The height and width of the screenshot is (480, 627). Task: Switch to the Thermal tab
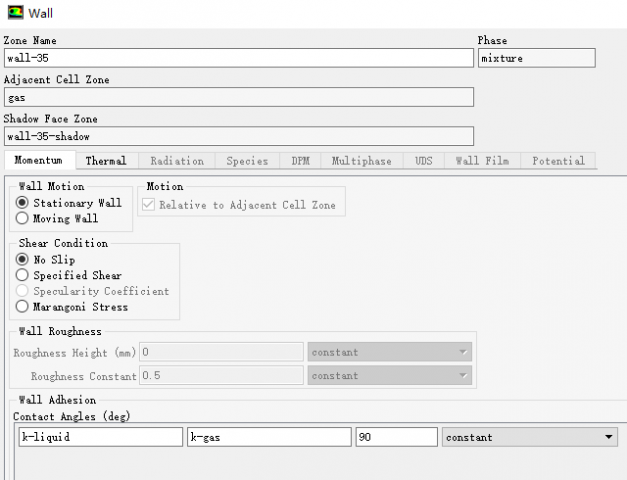pos(106,161)
